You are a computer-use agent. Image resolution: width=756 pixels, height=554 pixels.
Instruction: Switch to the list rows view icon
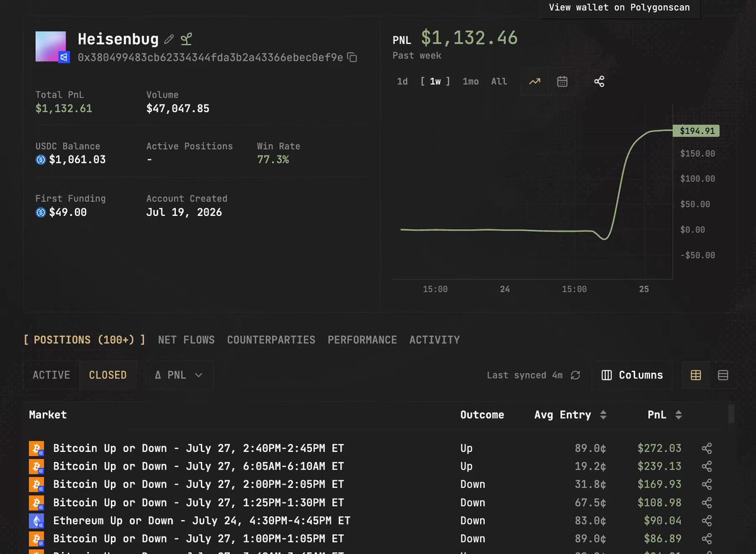point(723,375)
